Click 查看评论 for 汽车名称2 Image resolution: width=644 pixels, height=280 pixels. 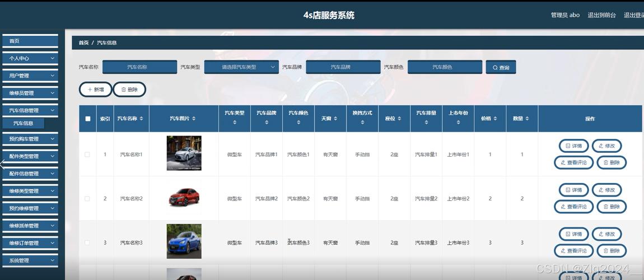[574, 207]
